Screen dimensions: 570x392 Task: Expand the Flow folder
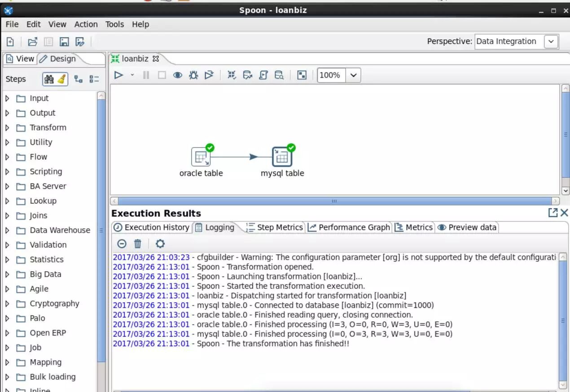tap(7, 157)
